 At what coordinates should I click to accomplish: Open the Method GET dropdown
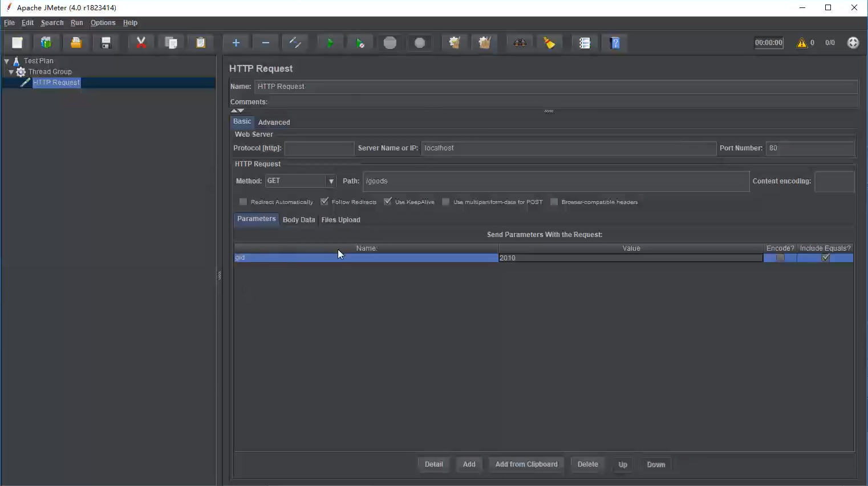(x=331, y=181)
